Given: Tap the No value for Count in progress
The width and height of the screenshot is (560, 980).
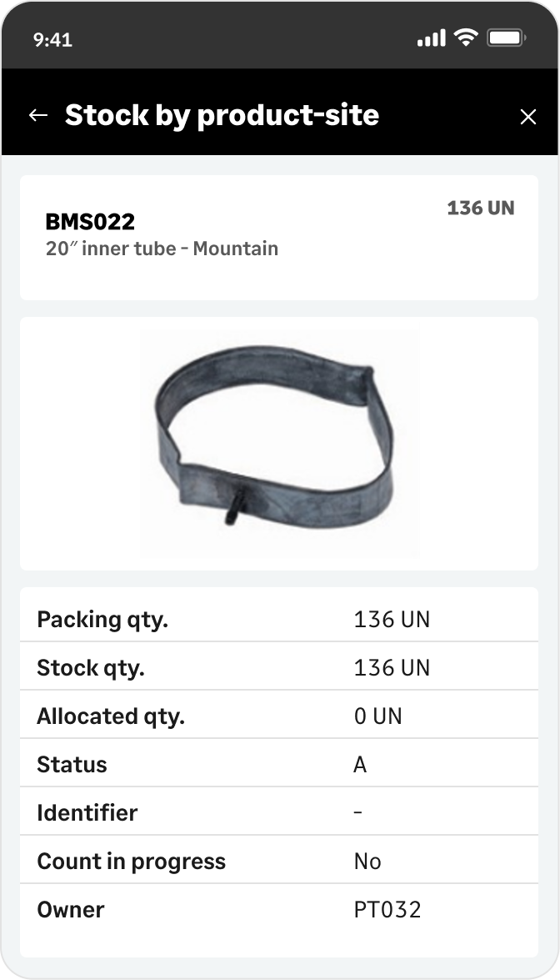Looking at the screenshot, I should (367, 862).
